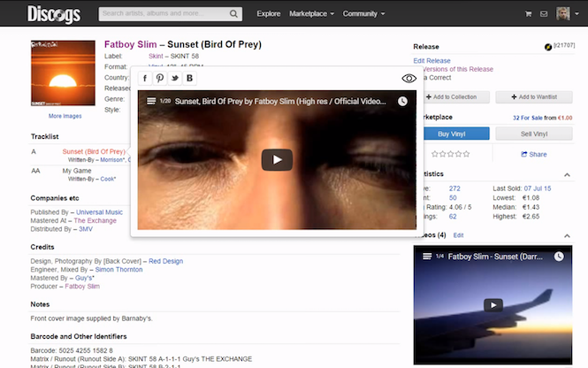Open the Cook writer credit link
Image resolution: width=588 pixels, height=368 pixels.
coord(107,179)
